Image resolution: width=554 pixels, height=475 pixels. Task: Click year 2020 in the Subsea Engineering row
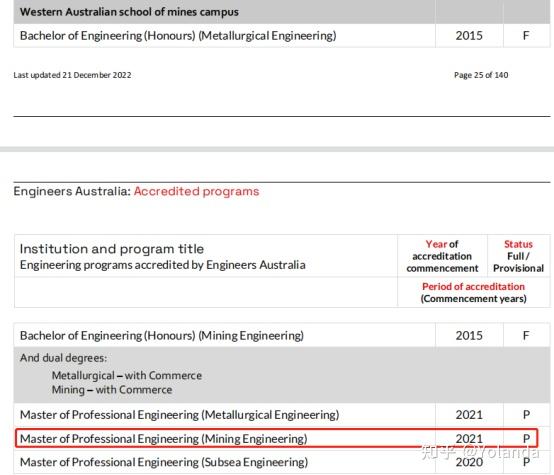tap(469, 462)
